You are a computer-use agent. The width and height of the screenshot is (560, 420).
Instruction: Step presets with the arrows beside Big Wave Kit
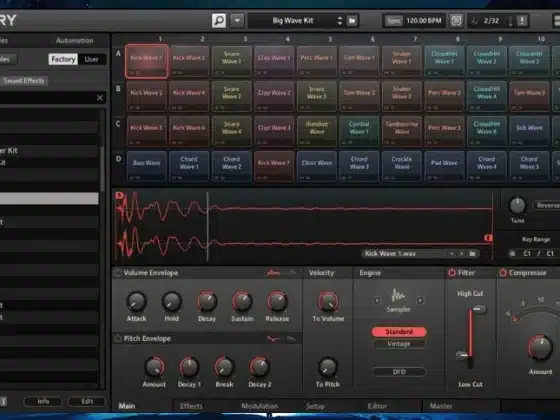(340, 21)
